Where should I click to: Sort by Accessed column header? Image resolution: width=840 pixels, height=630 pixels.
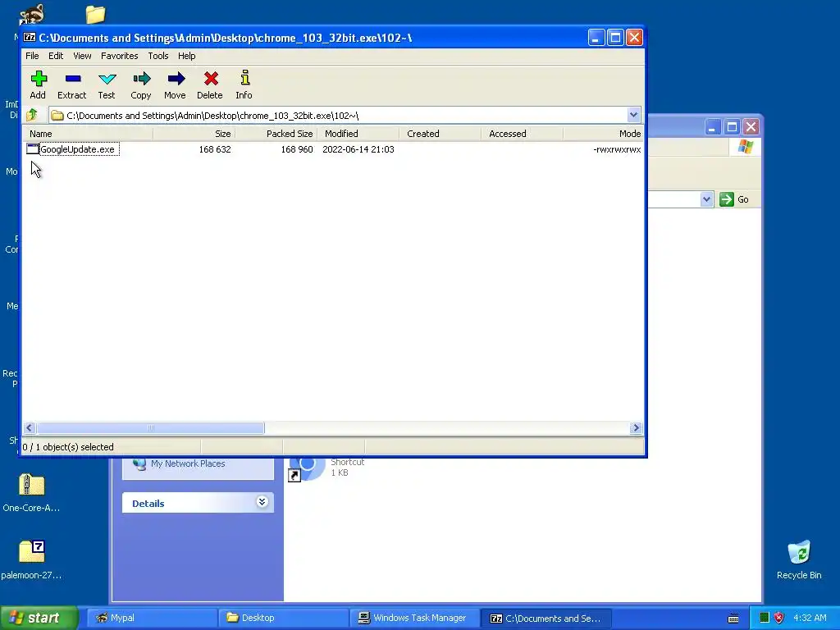tap(522, 134)
